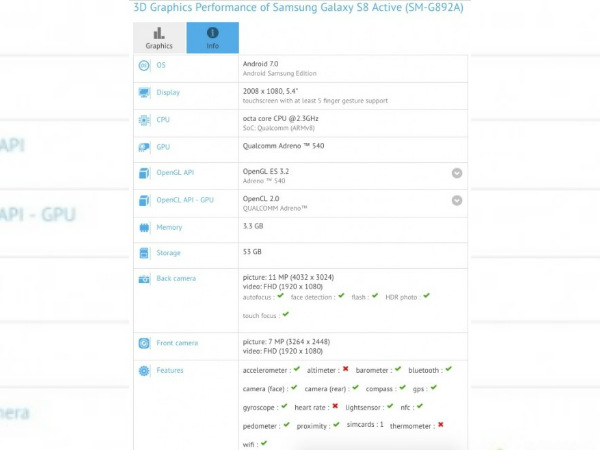The height and width of the screenshot is (450, 600).
Task: Click the face detection check mark
Action: pyautogui.click(x=341, y=295)
